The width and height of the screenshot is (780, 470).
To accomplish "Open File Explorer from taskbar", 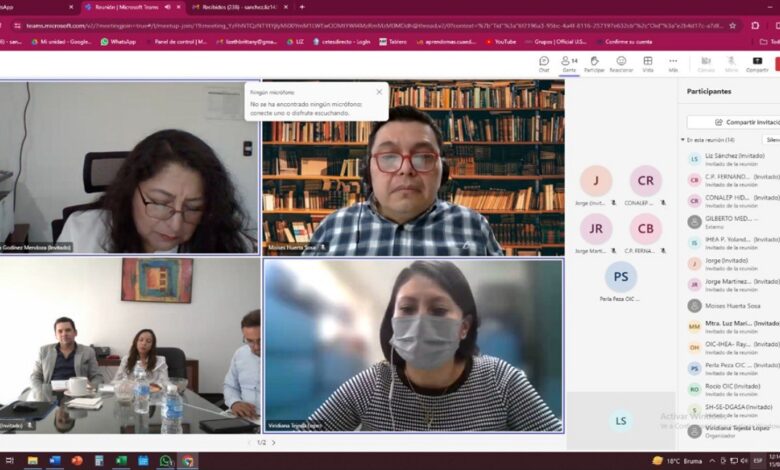I will (x=33, y=461).
